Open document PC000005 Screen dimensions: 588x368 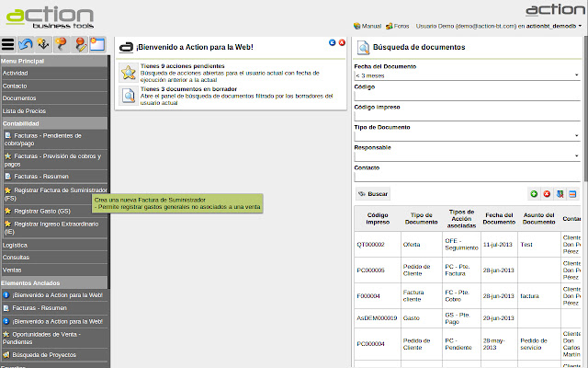(x=370, y=270)
